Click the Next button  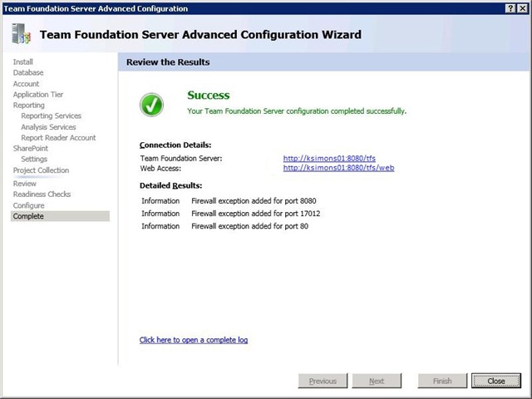tap(377, 381)
